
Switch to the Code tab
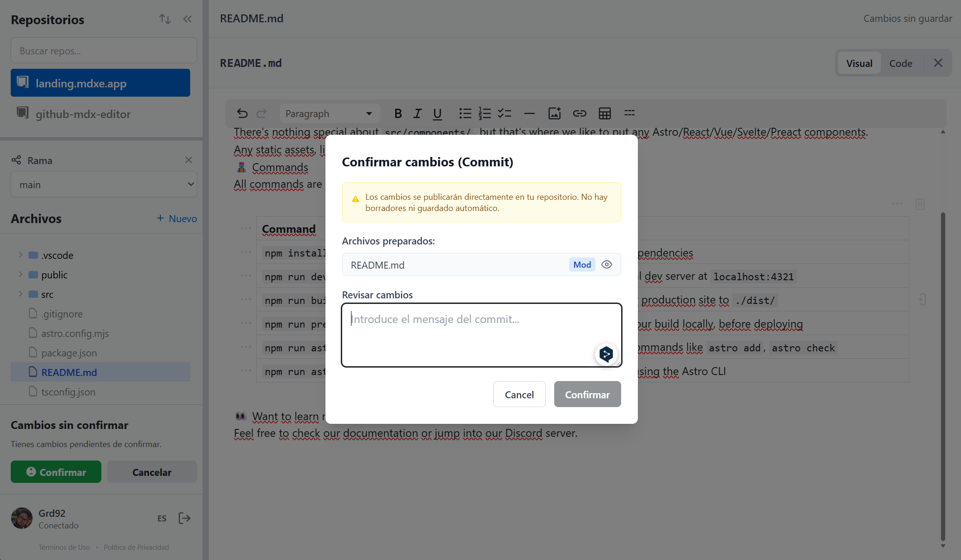[900, 63]
